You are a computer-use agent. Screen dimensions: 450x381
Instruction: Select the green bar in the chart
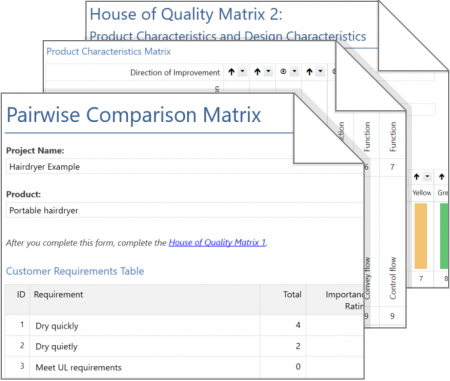coord(444,236)
